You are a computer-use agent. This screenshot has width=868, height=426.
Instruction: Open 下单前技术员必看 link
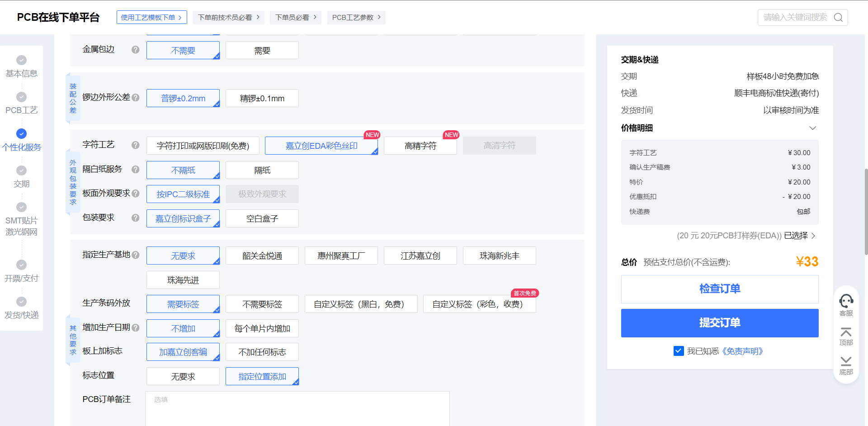coord(229,17)
